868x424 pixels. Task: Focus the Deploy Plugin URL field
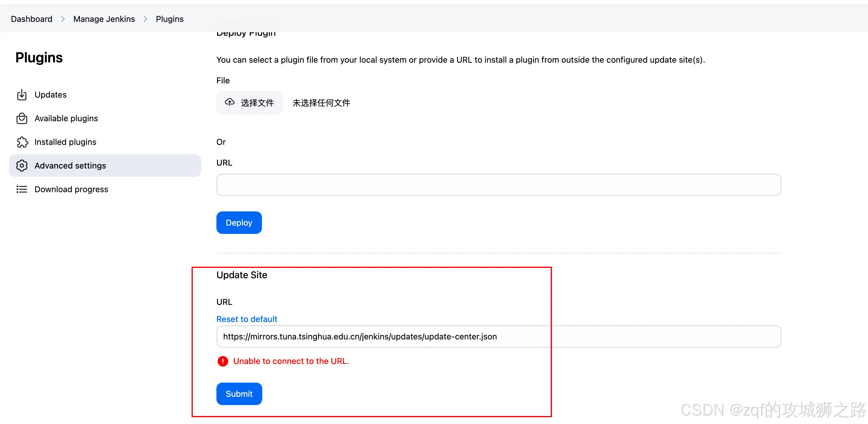click(x=498, y=185)
